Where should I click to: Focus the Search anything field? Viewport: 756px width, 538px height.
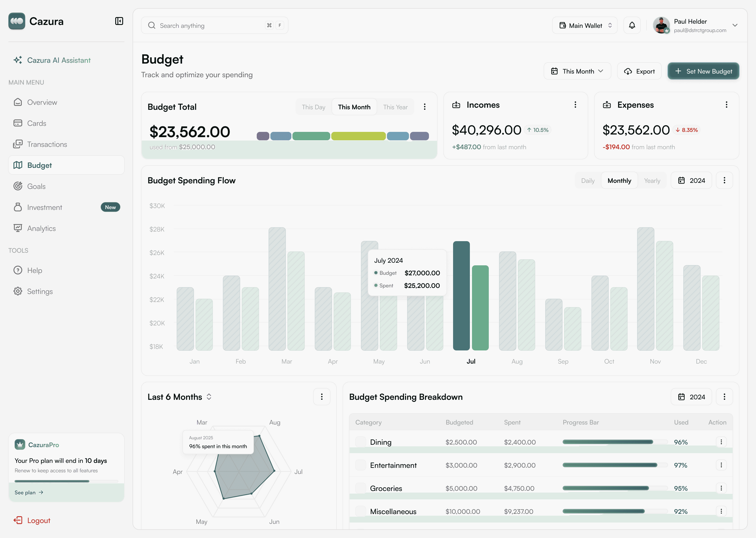214,25
